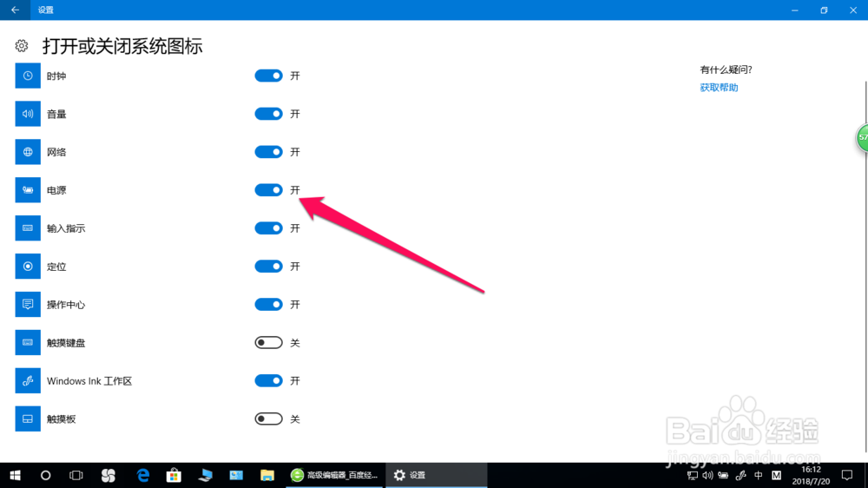Open the Windows Start menu
868x488 pixels.
(x=15, y=475)
